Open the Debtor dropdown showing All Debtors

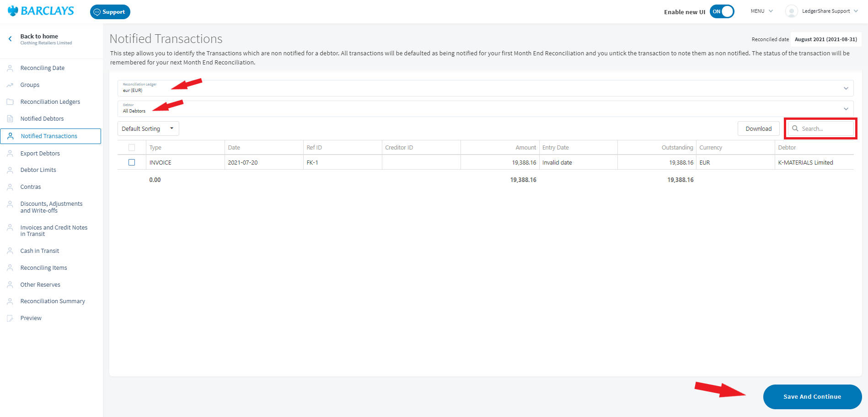point(846,108)
